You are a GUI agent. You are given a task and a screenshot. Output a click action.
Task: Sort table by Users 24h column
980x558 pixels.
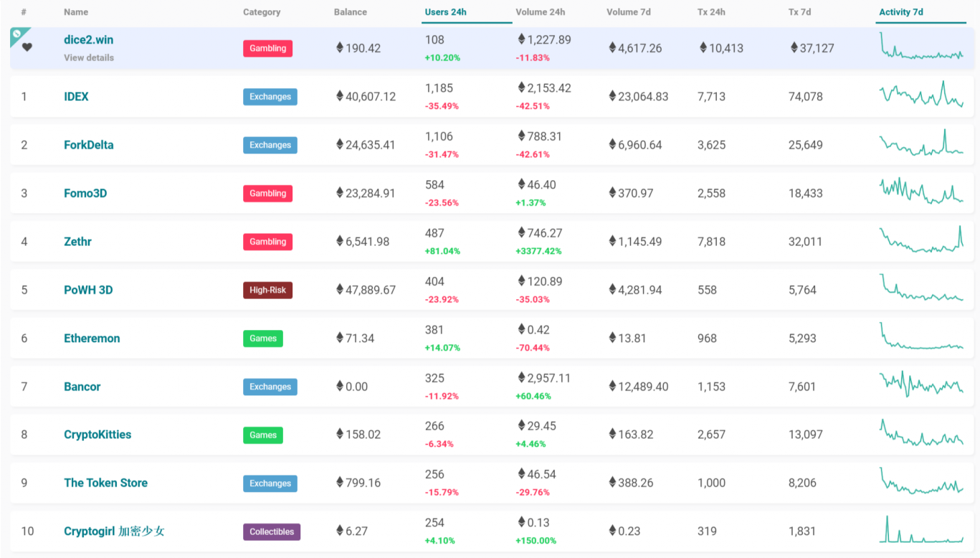tap(445, 12)
